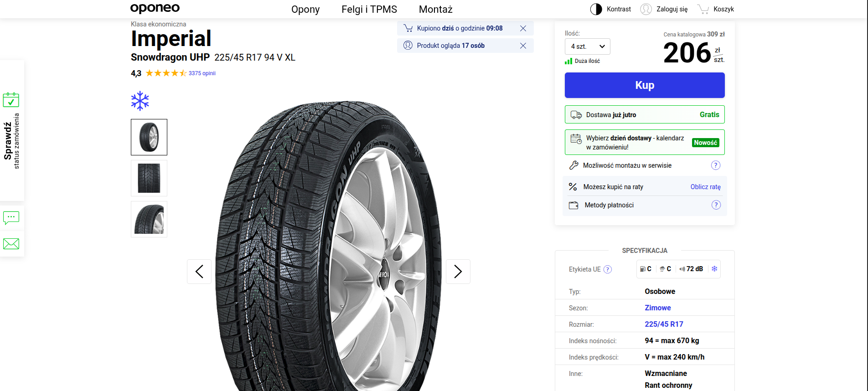Click 'Snowdragon UHP' model name
This screenshot has height=391, width=868.
click(x=170, y=57)
